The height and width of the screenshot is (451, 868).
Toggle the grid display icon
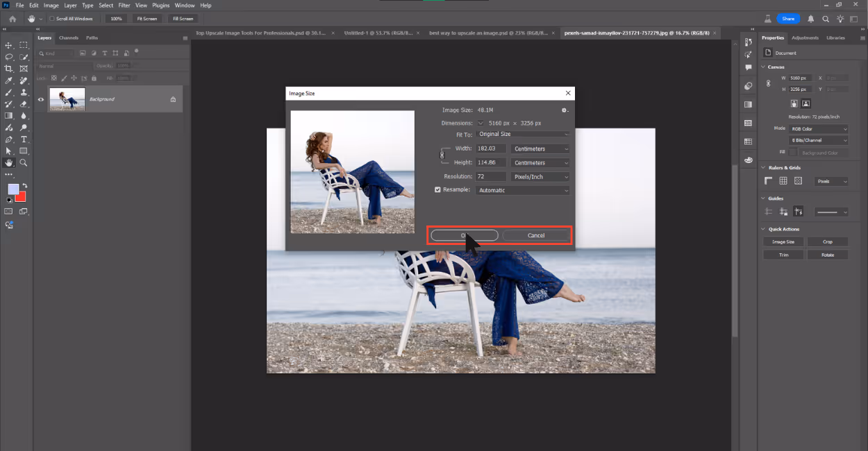(783, 181)
